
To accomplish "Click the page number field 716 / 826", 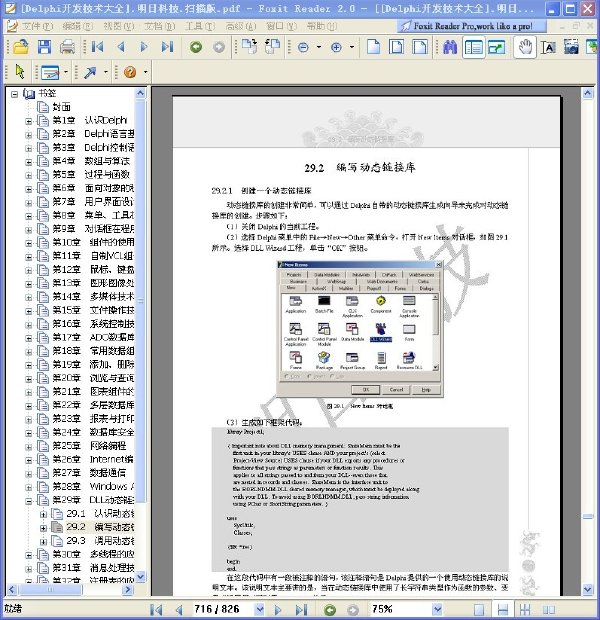I will (x=222, y=609).
